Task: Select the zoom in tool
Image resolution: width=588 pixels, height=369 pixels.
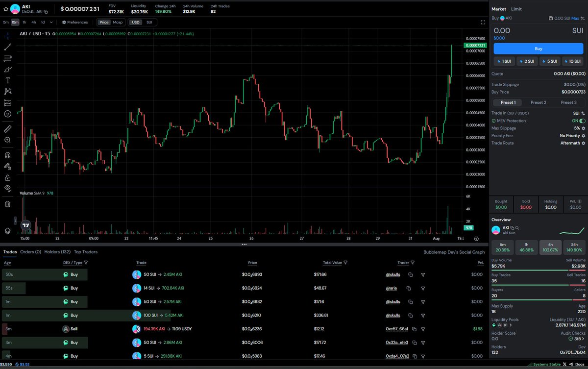Action: [7, 140]
